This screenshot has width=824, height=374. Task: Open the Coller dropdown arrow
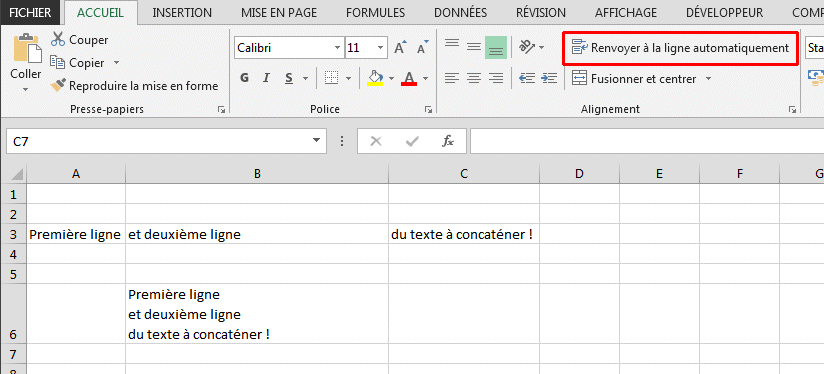(26, 89)
